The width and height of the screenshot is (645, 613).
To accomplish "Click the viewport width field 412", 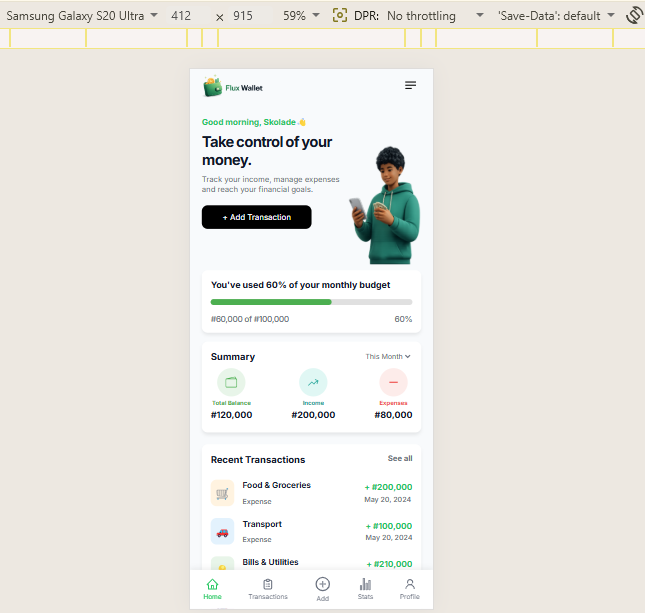I will point(181,16).
